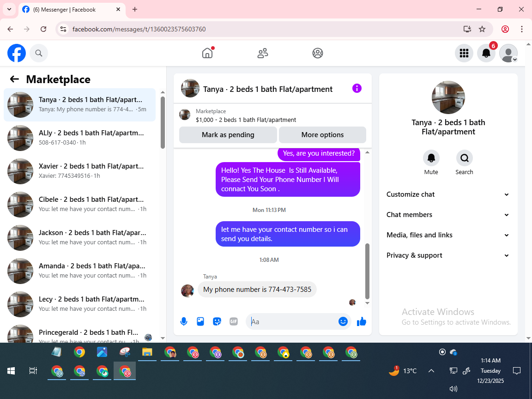Open the Jackson conversation

[x=80, y=237]
